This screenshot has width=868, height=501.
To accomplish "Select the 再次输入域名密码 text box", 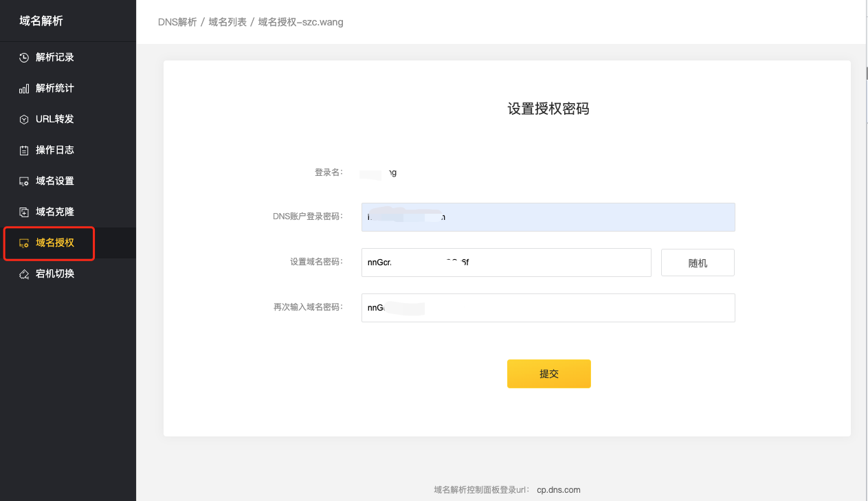I will pos(548,308).
